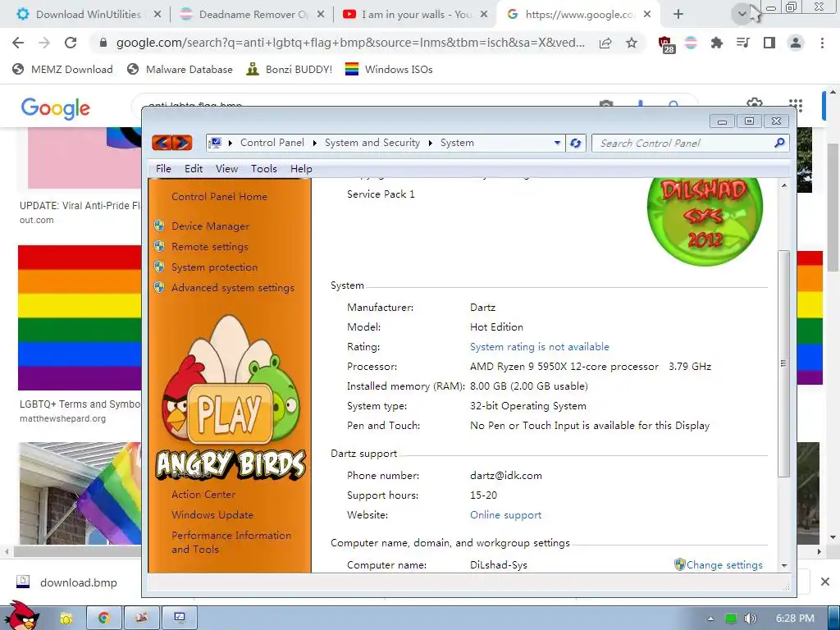Open Advanced system settings
The height and width of the screenshot is (630, 840).
pos(232,288)
